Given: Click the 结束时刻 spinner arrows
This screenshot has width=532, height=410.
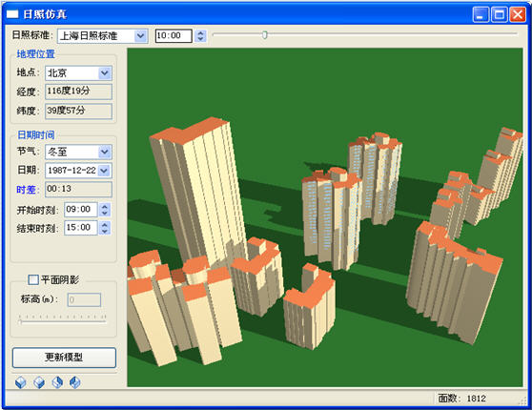Looking at the screenshot, I should pos(105,228).
